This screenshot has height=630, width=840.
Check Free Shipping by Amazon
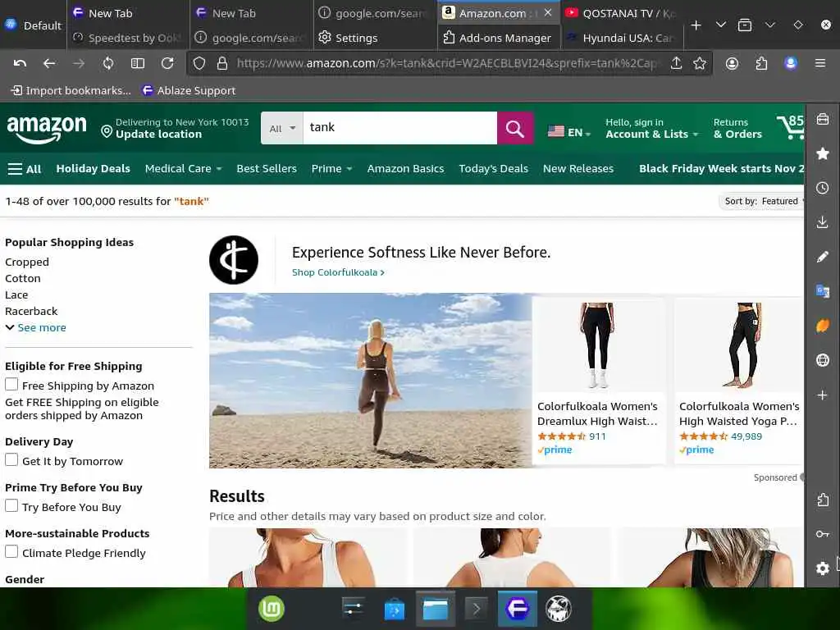click(x=11, y=384)
